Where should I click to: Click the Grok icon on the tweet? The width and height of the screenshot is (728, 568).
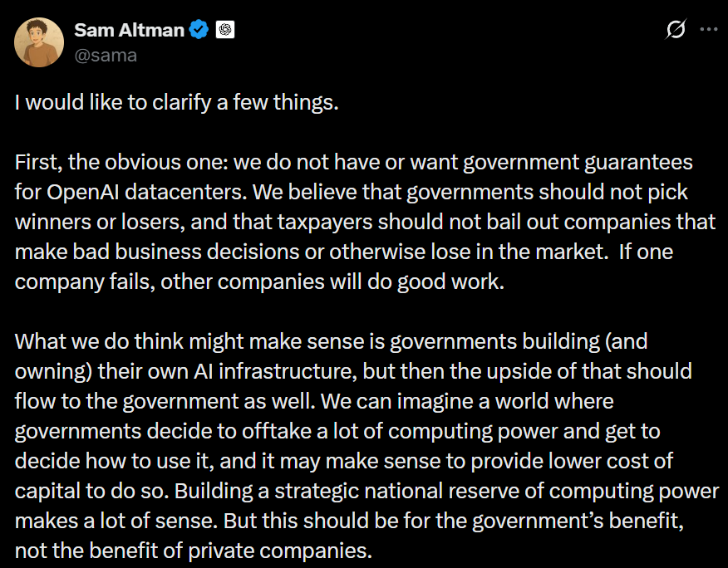point(676,30)
